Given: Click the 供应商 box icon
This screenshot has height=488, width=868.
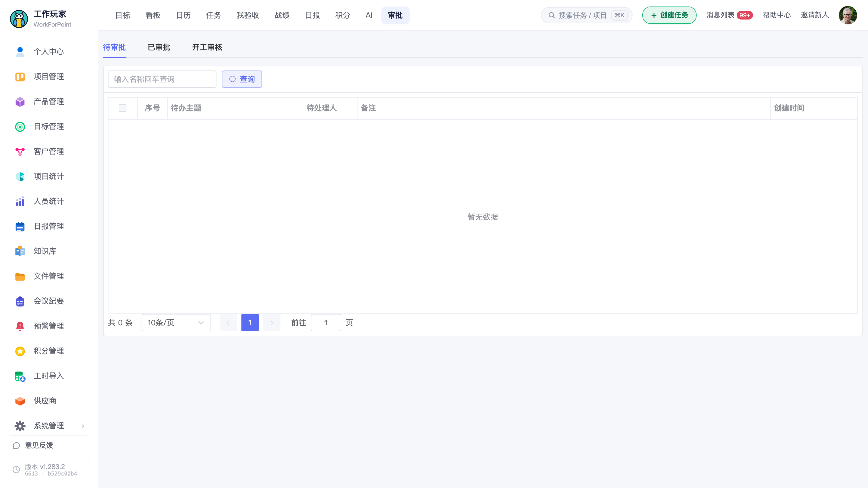Looking at the screenshot, I should click(x=20, y=401).
